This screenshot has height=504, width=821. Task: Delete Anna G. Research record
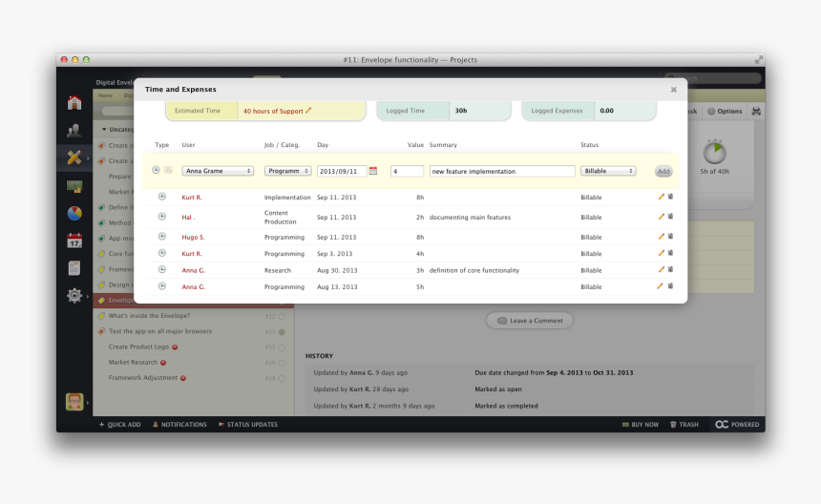(x=670, y=270)
